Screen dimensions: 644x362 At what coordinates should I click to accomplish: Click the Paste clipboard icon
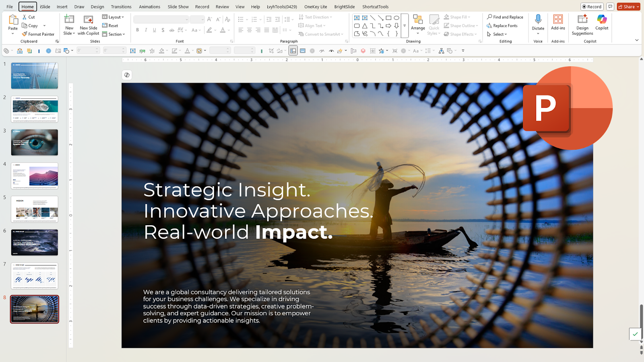(13, 20)
